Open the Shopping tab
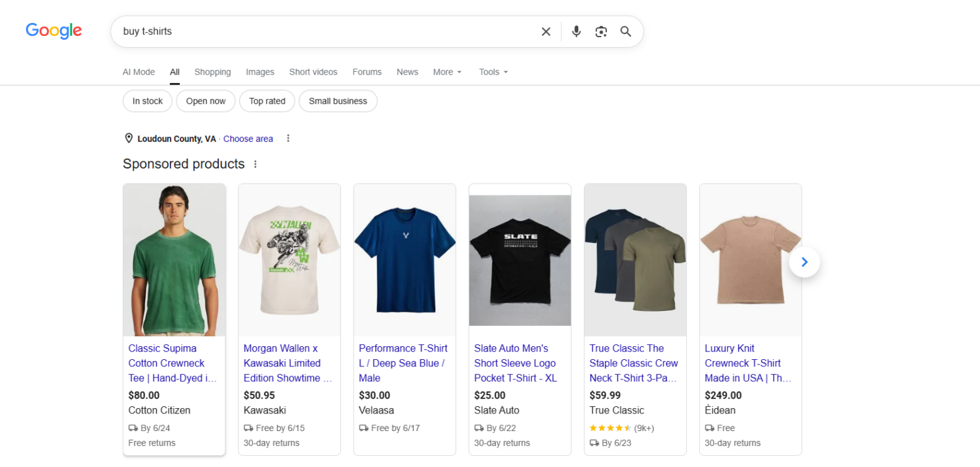 click(x=212, y=72)
